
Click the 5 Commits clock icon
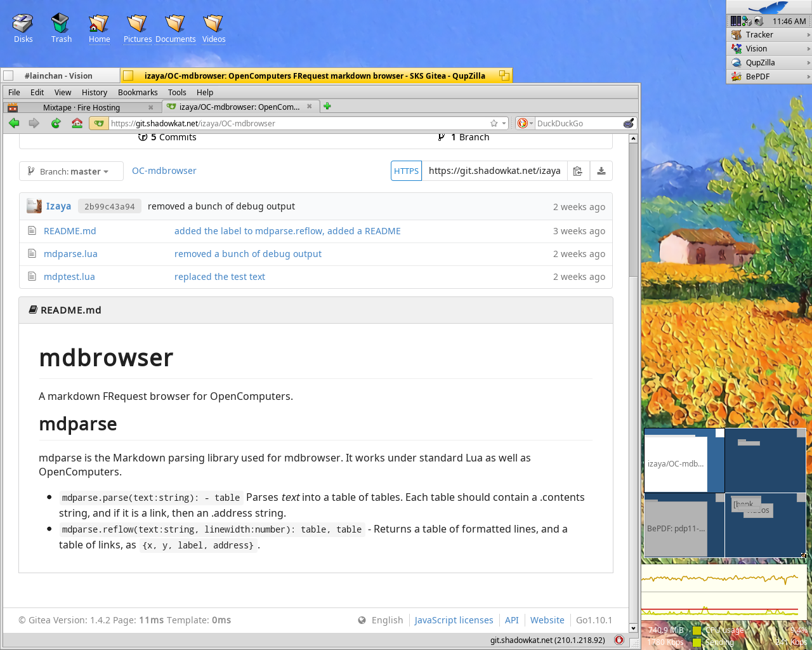pyautogui.click(x=143, y=137)
